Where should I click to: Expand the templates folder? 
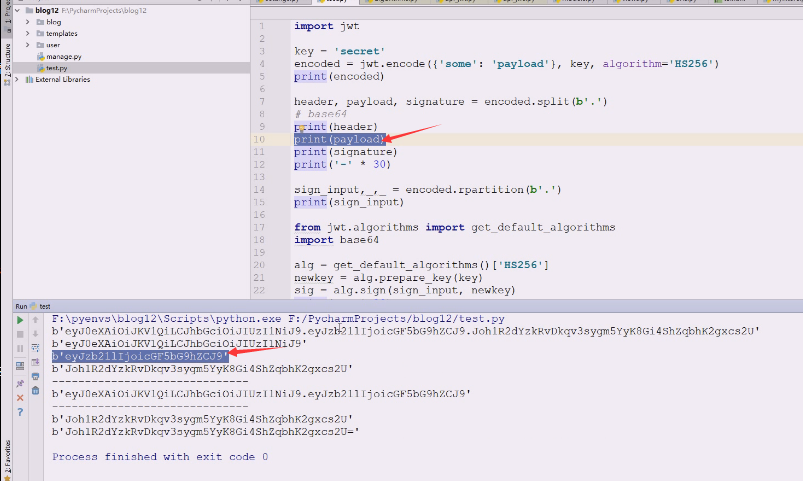click(28, 33)
